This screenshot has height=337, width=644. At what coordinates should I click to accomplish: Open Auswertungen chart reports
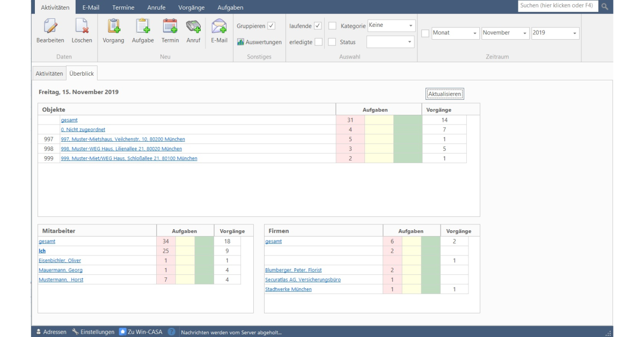[x=259, y=42]
